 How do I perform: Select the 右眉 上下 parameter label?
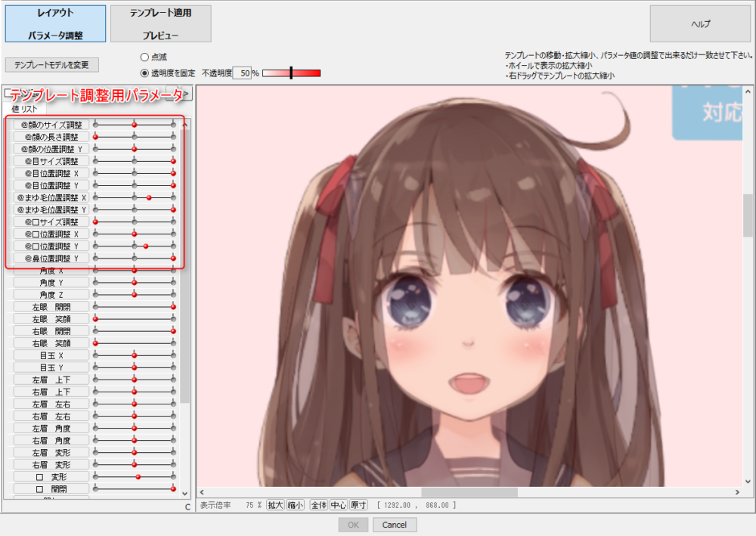[51, 392]
